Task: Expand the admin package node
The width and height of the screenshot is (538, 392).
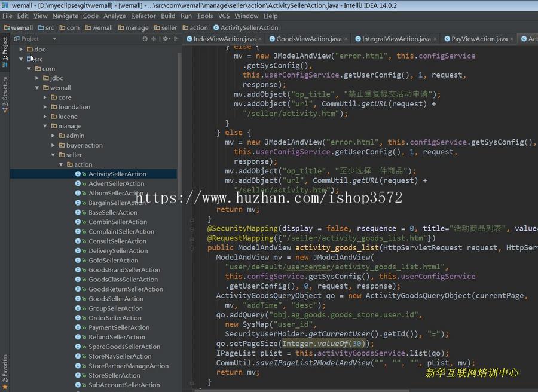Action: (x=53, y=136)
